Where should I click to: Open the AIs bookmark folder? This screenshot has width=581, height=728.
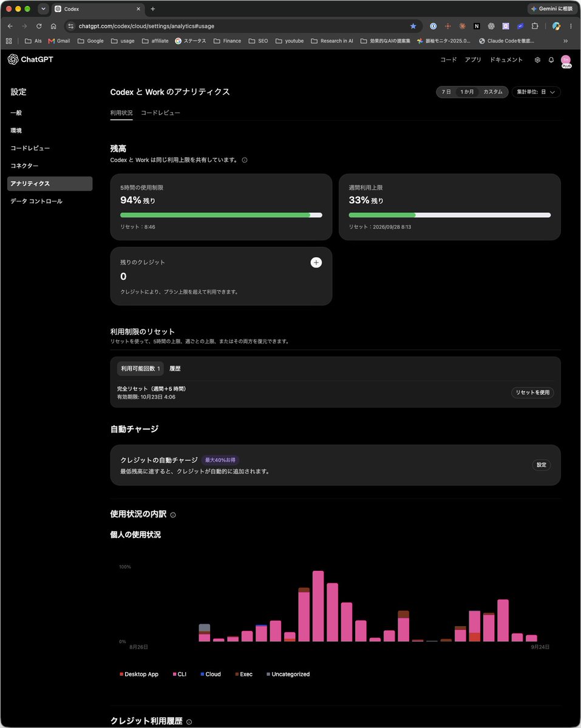tap(33, 41)
